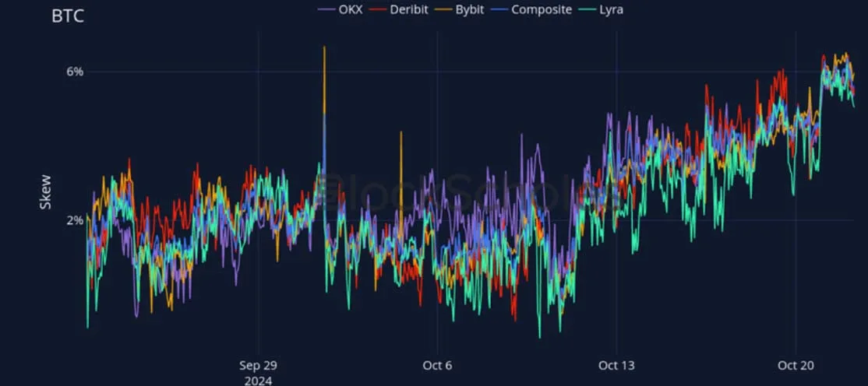Click the BTC chart title
This screenshot has height=386, width=868.
pyautogui.click(x=68, y=16)
